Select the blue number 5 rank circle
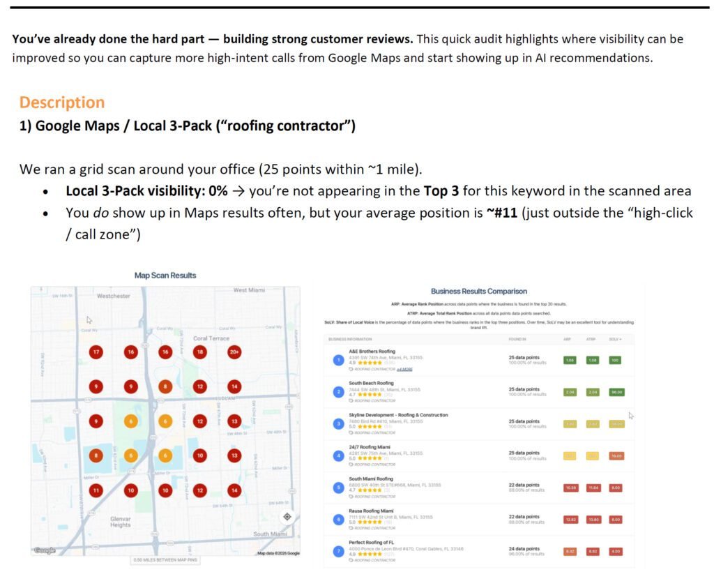 [x=338, y=488]
